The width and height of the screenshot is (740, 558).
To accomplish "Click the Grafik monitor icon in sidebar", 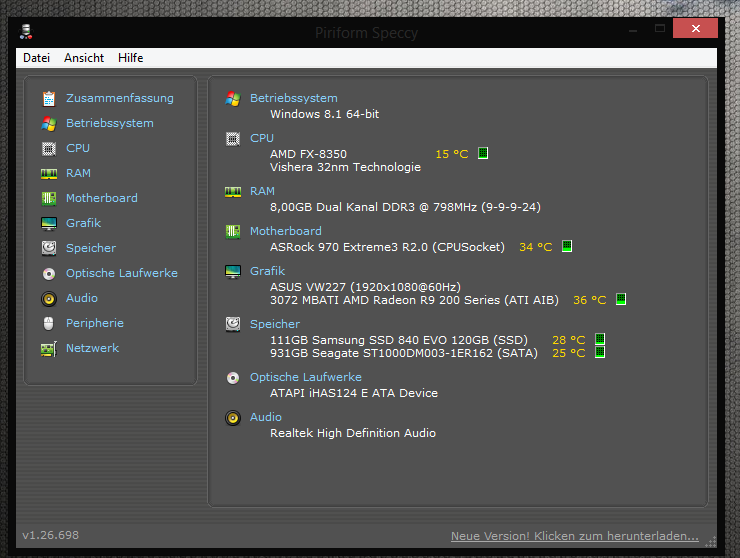I will [x=49, y=223].
